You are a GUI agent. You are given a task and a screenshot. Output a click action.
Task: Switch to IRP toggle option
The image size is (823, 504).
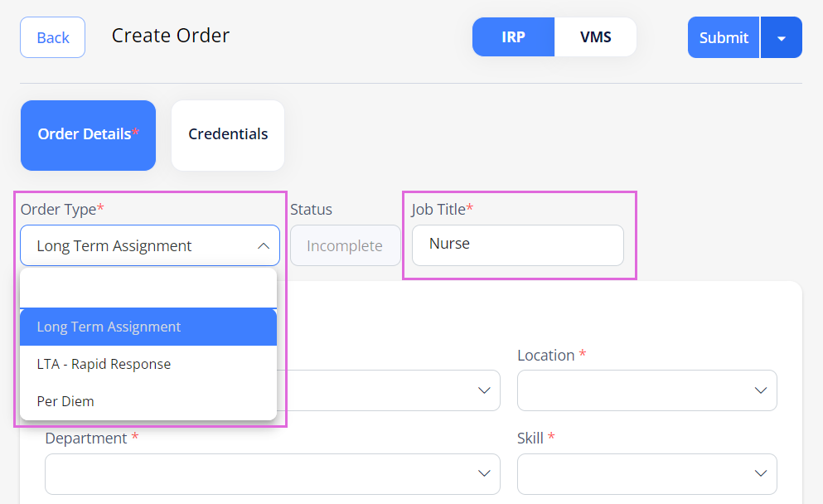[513, 37]
